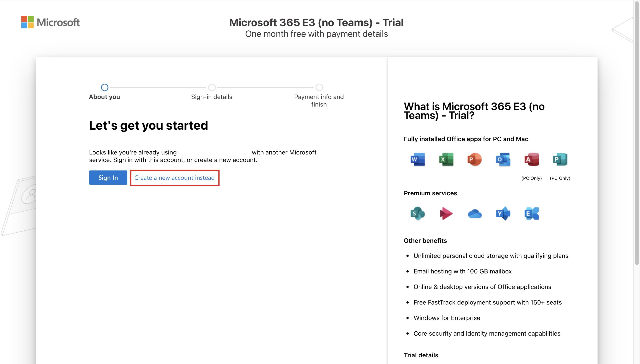The image size is (640, 364).
Task: Select the Sign-in details step circle
Action: [212, 87]
